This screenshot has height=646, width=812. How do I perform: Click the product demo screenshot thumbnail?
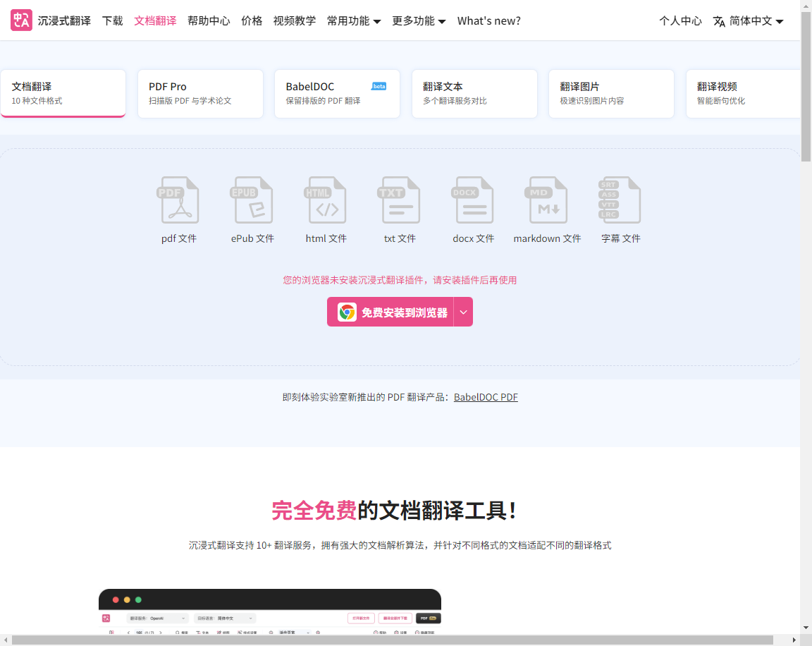[x=270, y=612]
